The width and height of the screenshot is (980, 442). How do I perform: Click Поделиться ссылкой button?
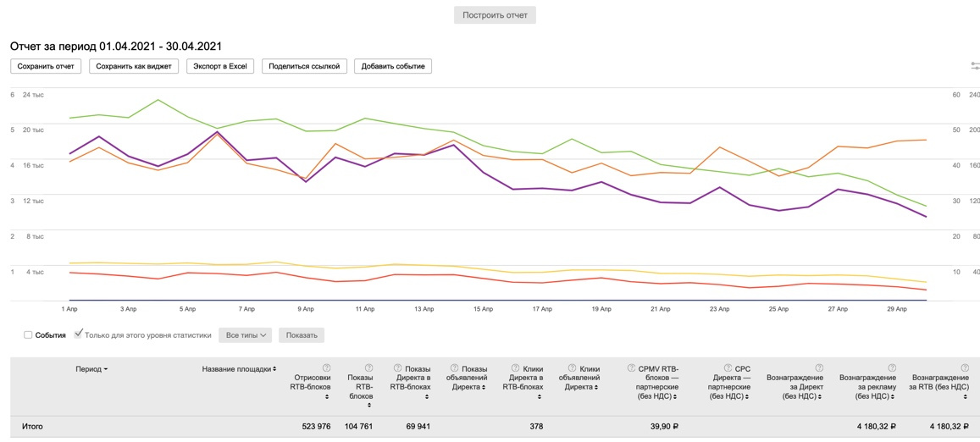point(304,66)
